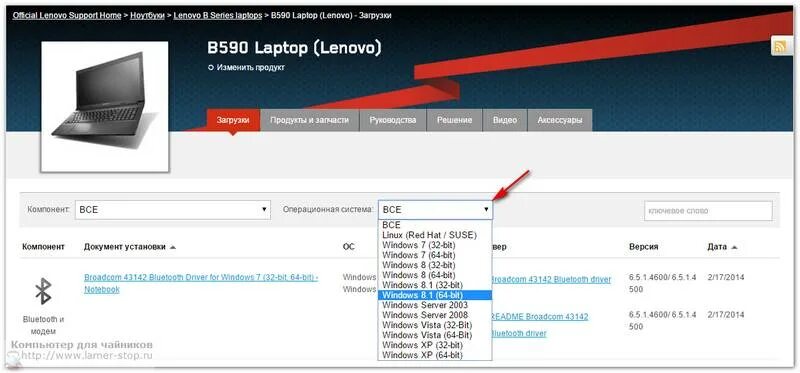This screenshot has height=373, width=800.
Task: Select Linux (Red Hat / SUSE) option
Action: pos(435,235)
